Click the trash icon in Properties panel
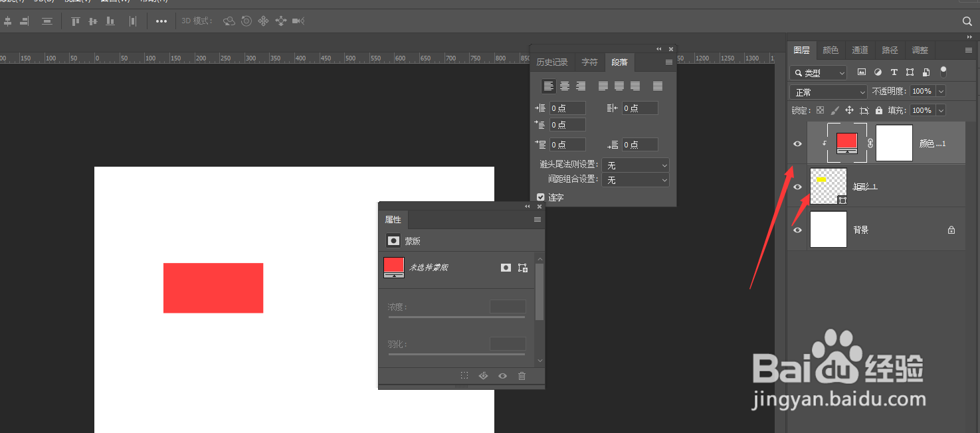This screenshot has width=980, height=433. click(522, 376)
